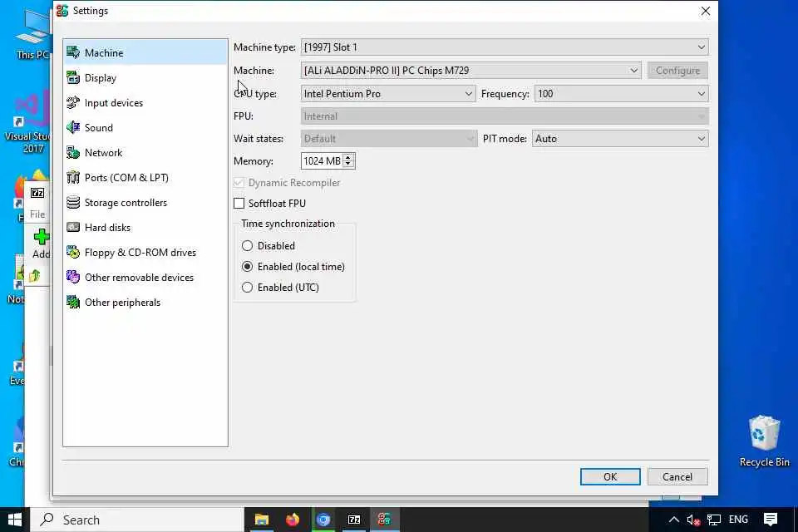Show hidden system tray icons
This screenshot has width=798, height=532.
[x=674, y=520]
